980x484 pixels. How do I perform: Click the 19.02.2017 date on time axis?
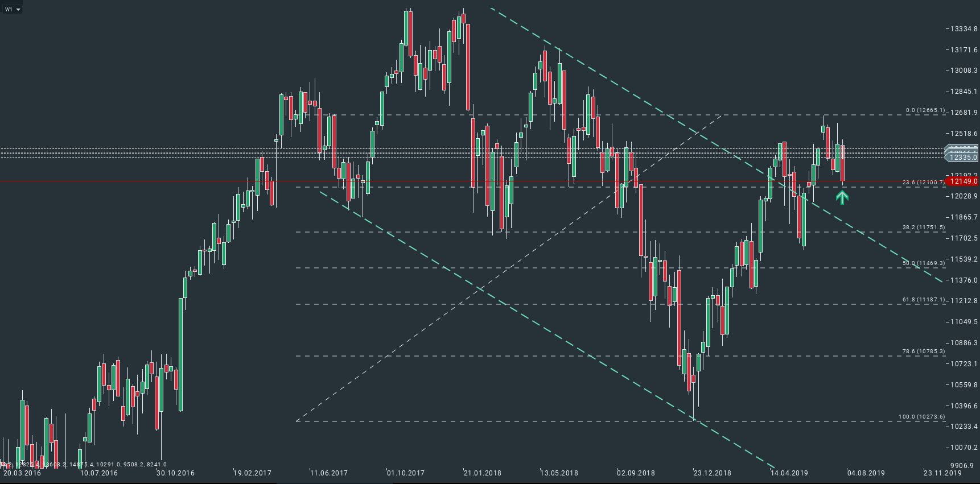click(x=253, y=473)
